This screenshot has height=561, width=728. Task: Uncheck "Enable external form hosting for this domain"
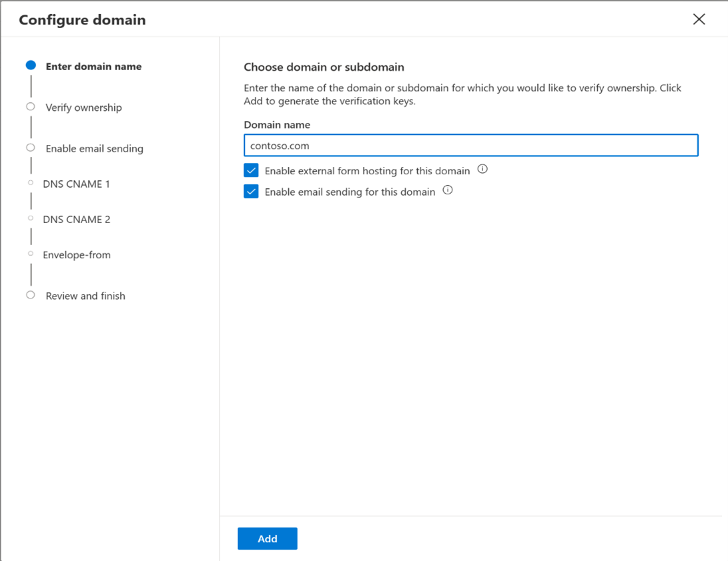(251, 170)
